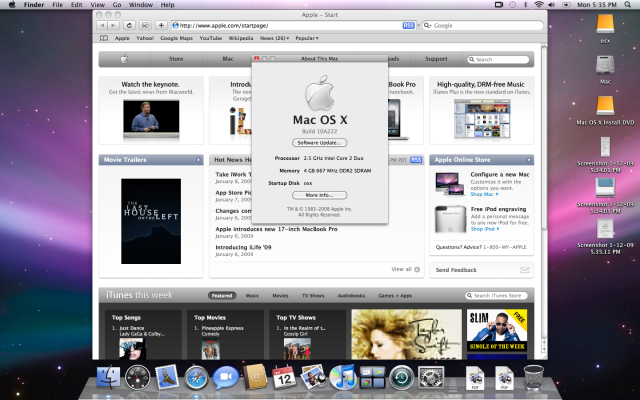Open Spotlight search in menu bar
Screen dimensions: 640x400
(x=627, y=4)
